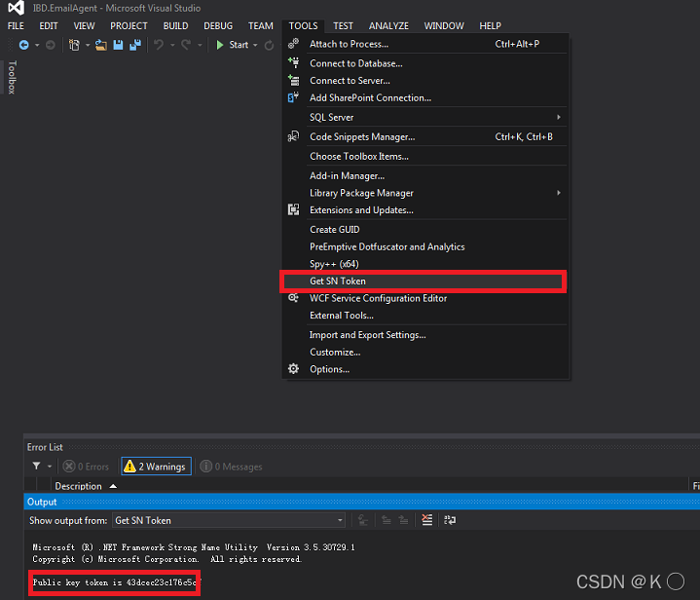Open Import and Export Settings
Viewport: 700px width, 600px height.
425,335
